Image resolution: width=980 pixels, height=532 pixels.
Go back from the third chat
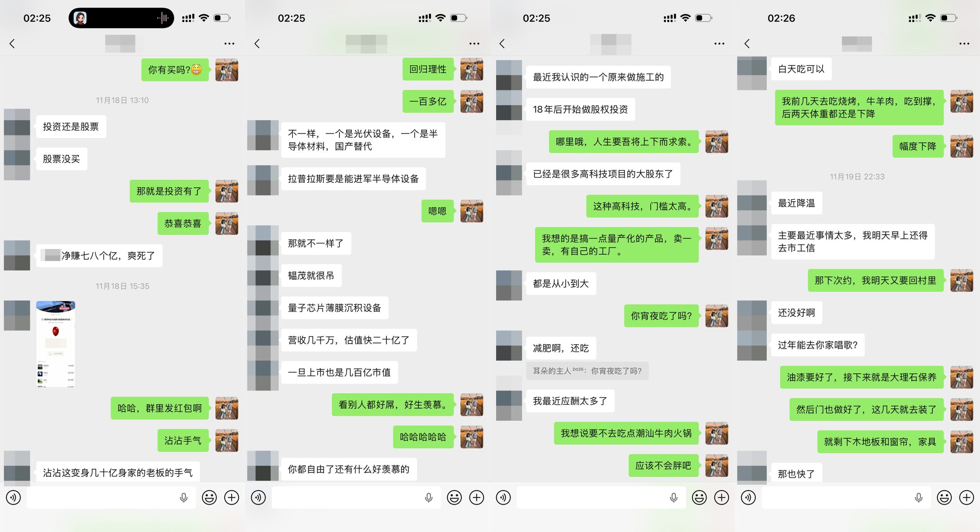coord(502,44)
